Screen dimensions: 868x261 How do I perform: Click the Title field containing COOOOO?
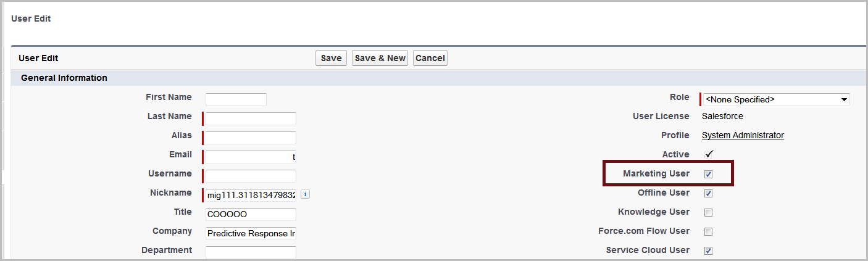click(x=251, y=214)
